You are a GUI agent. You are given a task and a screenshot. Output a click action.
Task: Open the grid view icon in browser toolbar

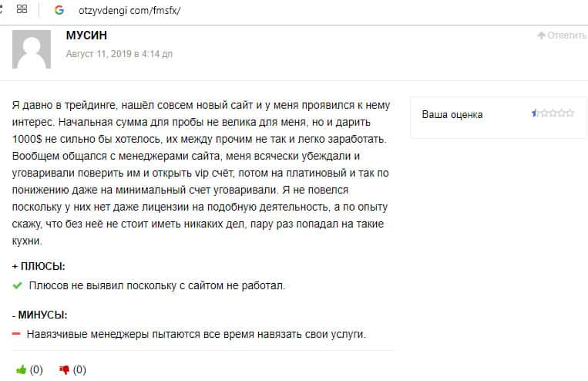pyautogui.click(x=22, y=10)
